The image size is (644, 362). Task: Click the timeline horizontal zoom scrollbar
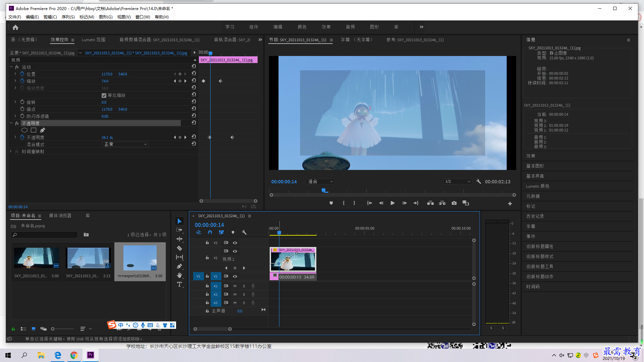(212, 329)
